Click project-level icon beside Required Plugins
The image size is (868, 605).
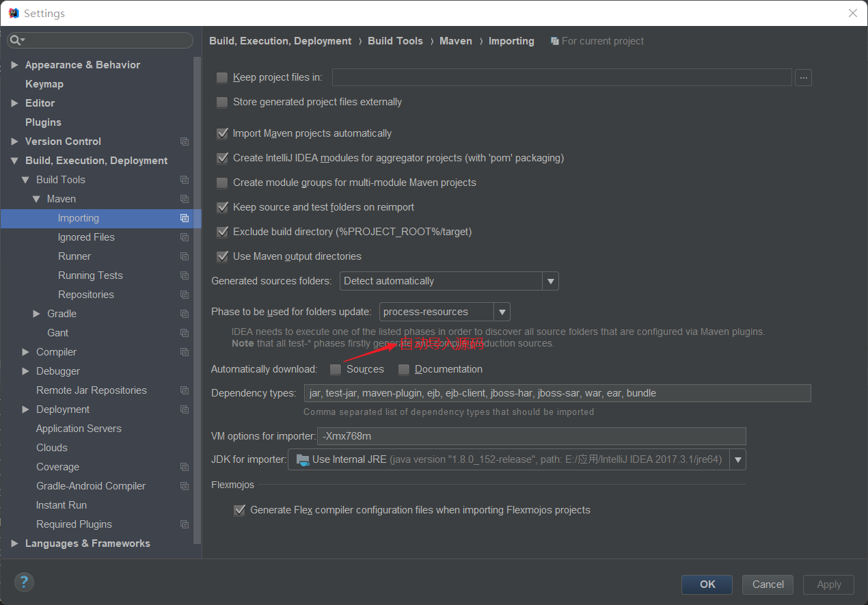click(x=185, y=524)
